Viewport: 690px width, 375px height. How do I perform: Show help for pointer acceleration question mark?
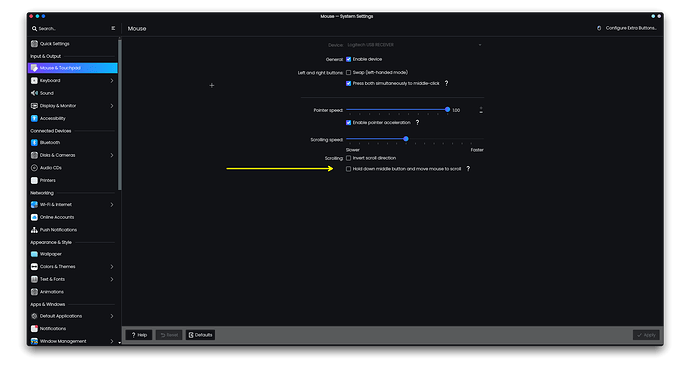tap(417, 122)
